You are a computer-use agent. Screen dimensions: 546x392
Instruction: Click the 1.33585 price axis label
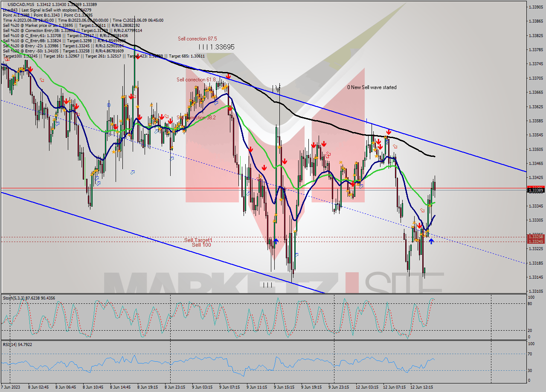(x=536, y=121)
